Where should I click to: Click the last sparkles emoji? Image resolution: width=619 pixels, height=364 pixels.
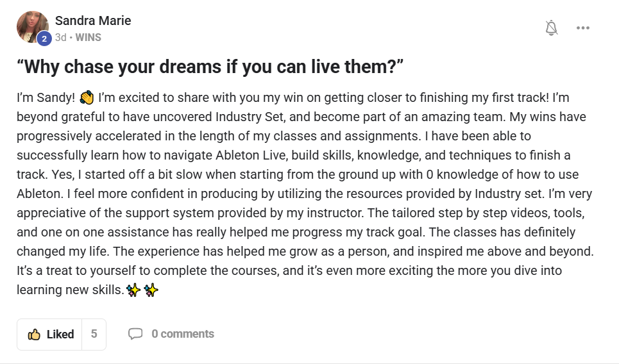tap(151, 290)
